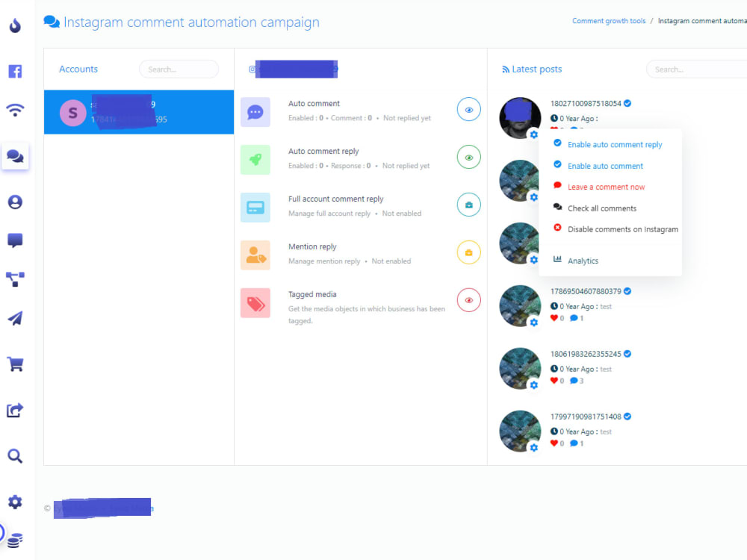Viewport: 747px width, 560px height.
Task: Open the user account sidebar icon
Action: pos(15,202)
